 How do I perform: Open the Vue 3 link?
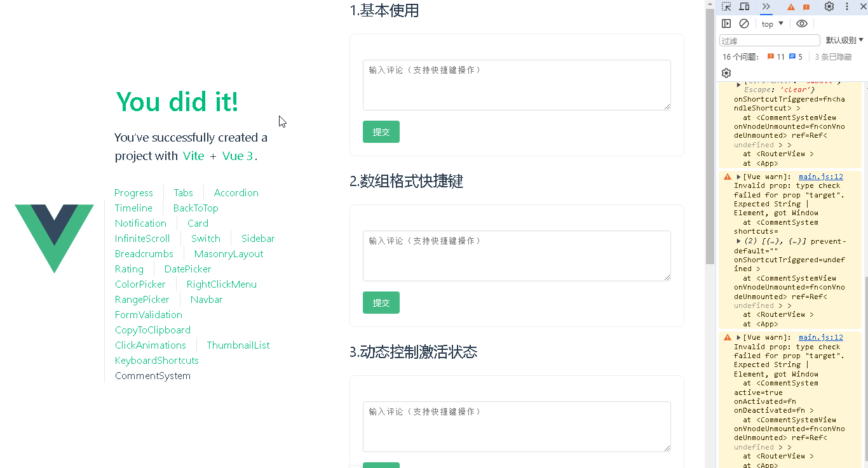238,156
